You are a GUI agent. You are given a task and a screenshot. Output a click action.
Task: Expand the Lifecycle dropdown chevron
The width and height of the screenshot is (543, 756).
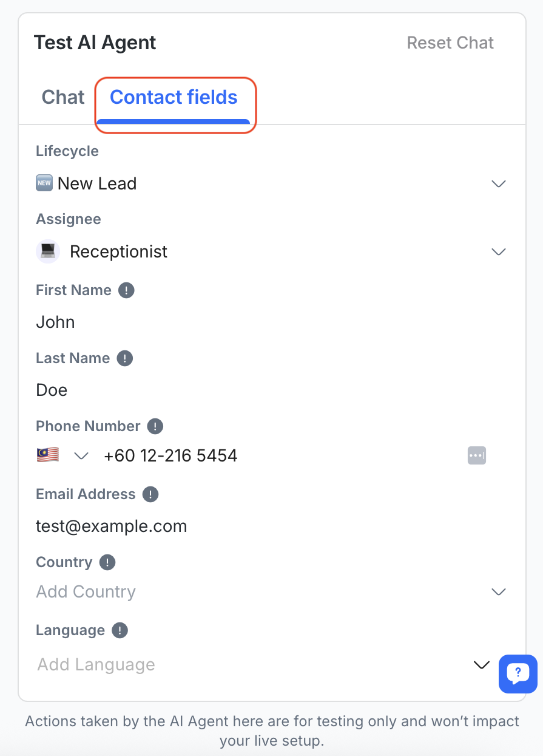click(499, 183)
